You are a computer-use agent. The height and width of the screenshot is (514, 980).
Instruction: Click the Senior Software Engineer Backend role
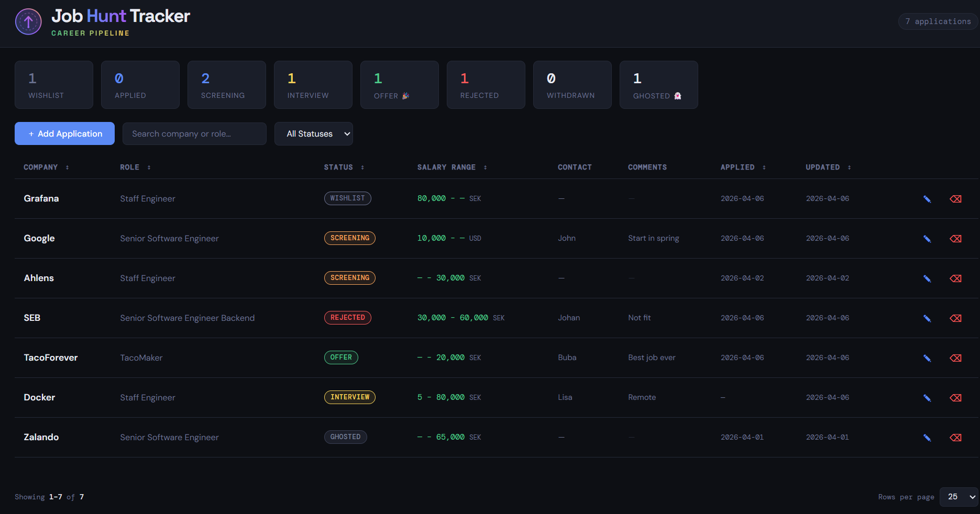coord(188,318)
